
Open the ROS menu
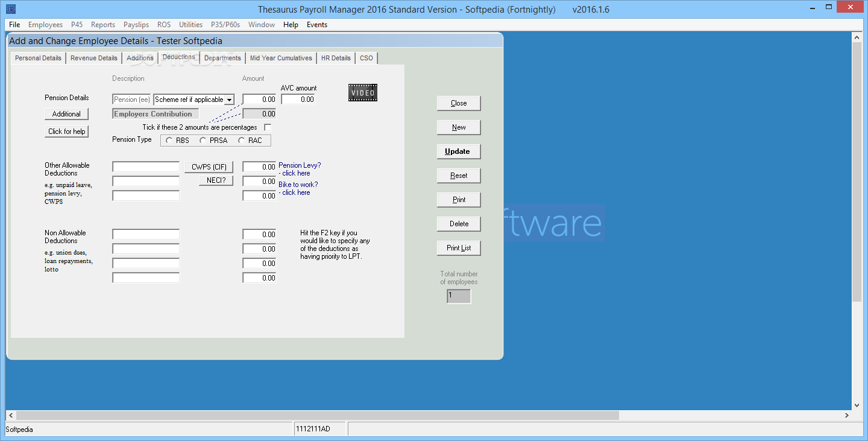click(x=164, y=25)
